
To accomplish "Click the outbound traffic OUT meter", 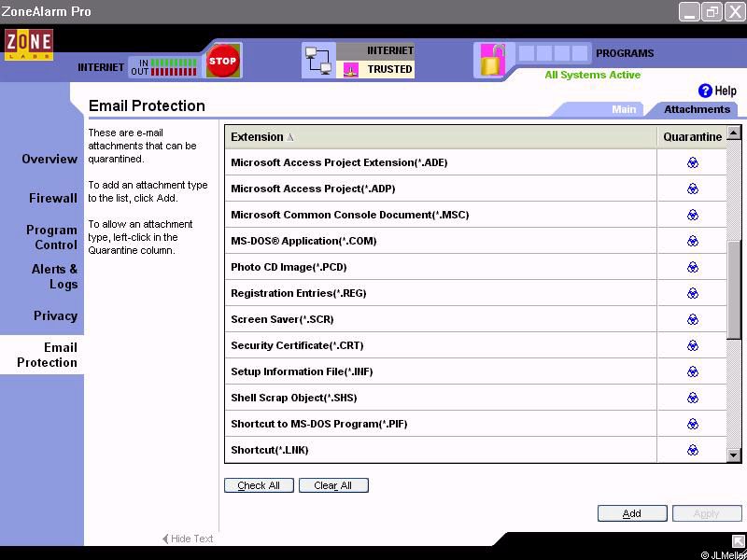I will [x=174, y=72].
